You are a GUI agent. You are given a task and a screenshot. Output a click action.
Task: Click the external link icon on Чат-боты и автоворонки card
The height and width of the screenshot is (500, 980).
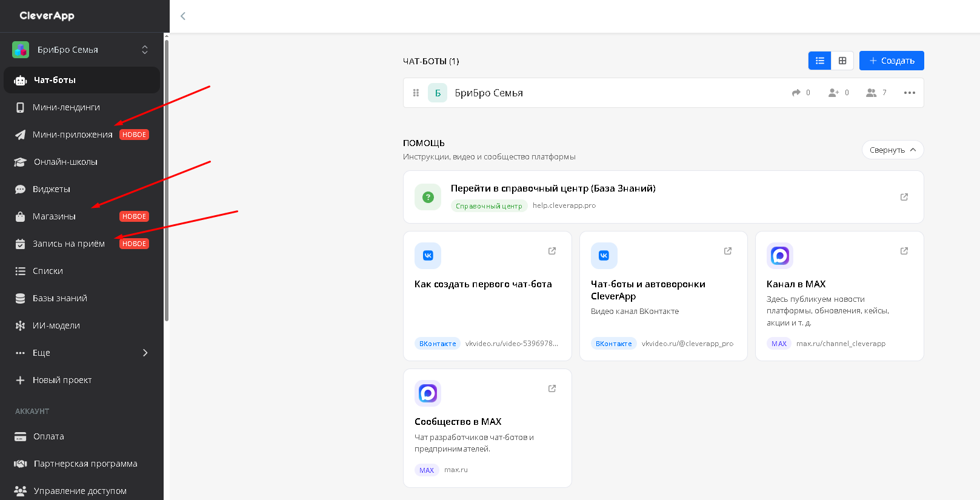coord(728,251)
